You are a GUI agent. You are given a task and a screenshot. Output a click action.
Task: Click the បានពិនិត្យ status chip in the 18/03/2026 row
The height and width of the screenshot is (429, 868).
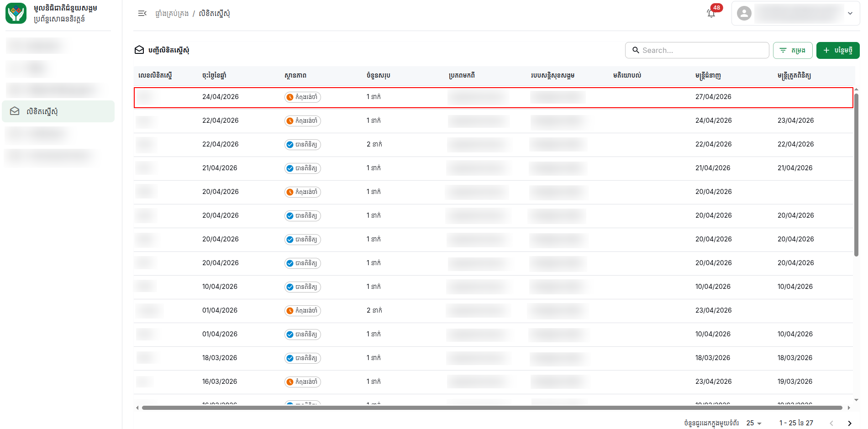(x=303, y=358)
